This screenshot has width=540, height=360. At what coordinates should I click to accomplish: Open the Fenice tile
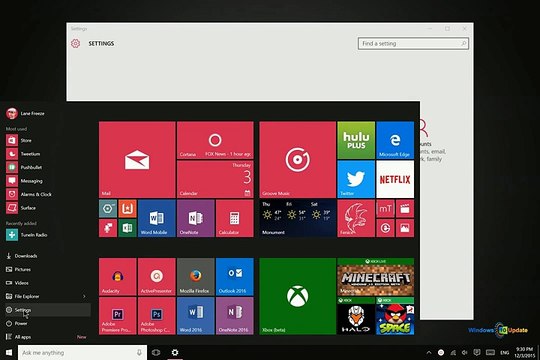point(356,218)
